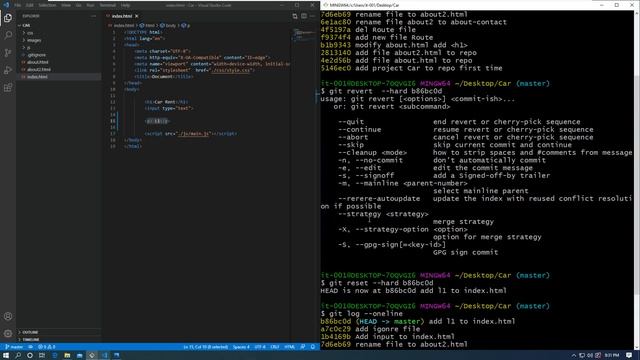Open File Explorer from taskbar
Screen dimensions: 640x360
pos(67,356)
